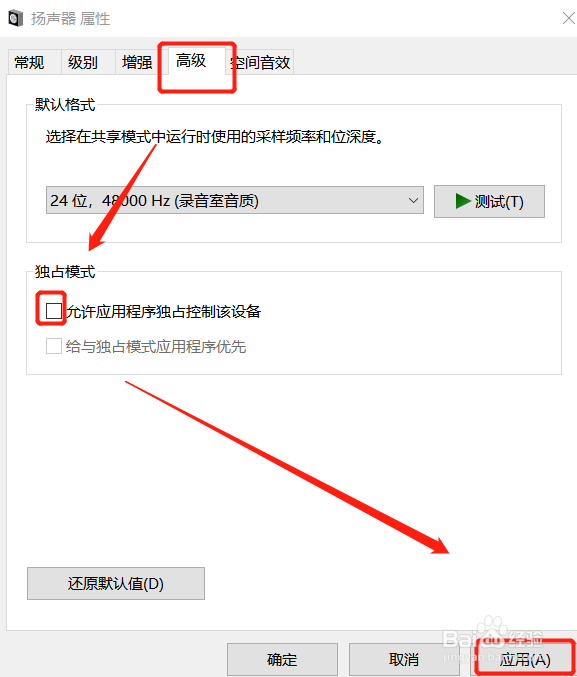Click the 测试(T) button
Image resolution: width=577 pixels, height=677 pixels.
coord(489,201)
